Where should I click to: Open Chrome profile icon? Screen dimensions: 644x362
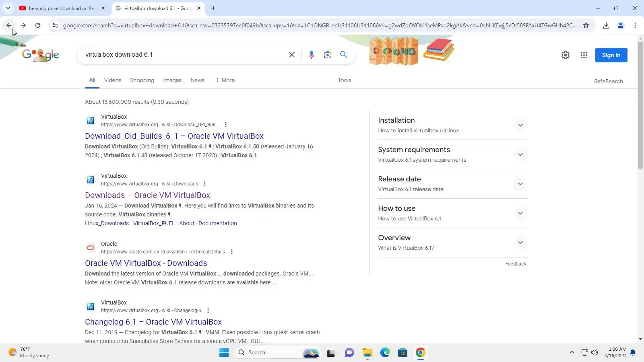click(621, 25)
